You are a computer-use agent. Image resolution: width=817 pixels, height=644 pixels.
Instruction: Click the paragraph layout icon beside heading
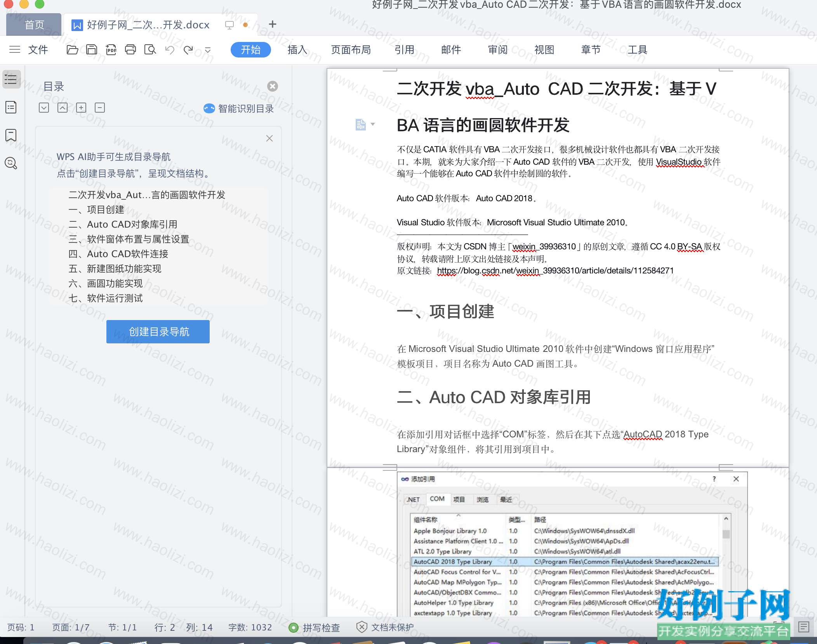click(361, 125)
